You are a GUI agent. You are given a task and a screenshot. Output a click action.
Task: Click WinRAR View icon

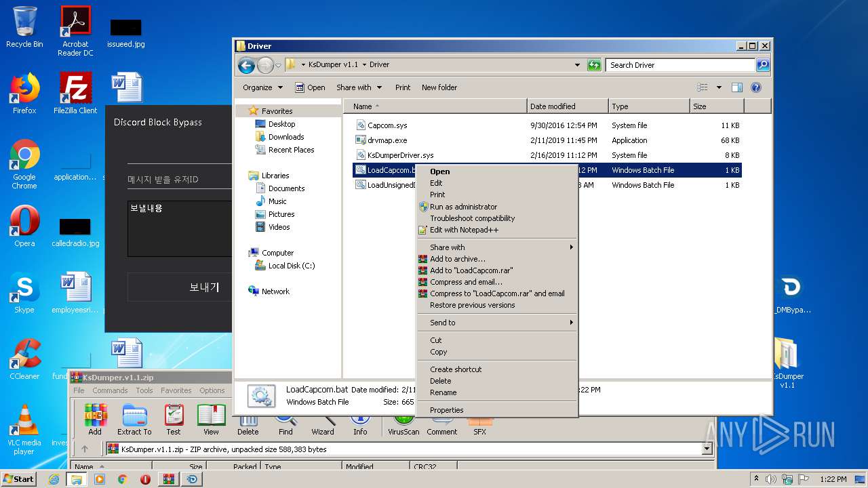211,420
